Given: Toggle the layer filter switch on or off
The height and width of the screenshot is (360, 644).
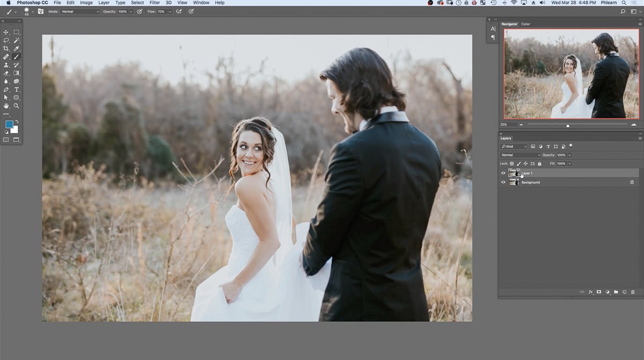Looking at the screenshot, I should (570, 145).
